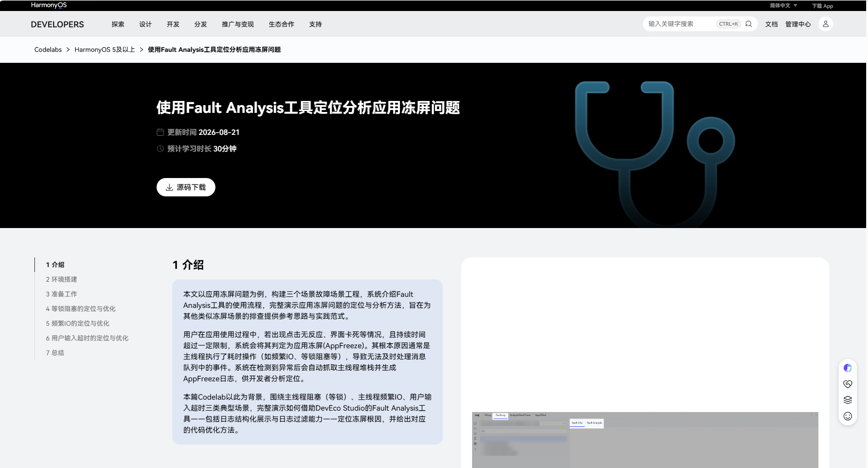Viewport: 868px width, 468px height.
Task: Open the AI assistant floating icon
Action: pos(848,368)
